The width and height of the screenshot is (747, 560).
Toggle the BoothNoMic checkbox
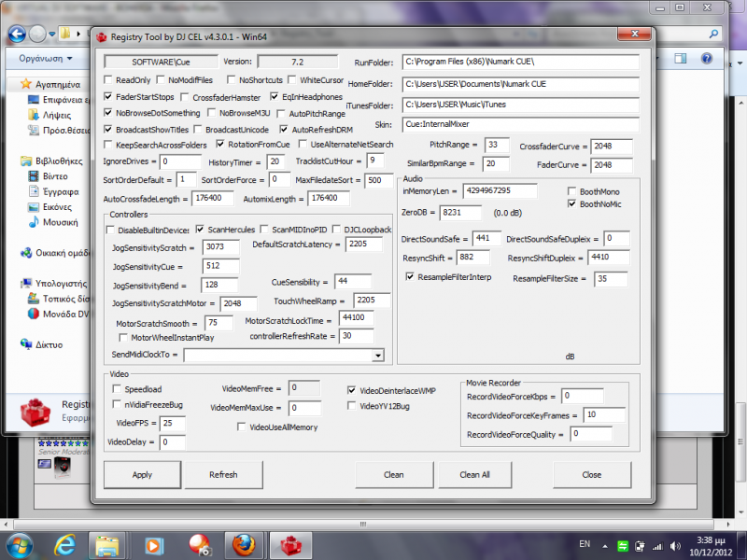(x=572, y=203)
